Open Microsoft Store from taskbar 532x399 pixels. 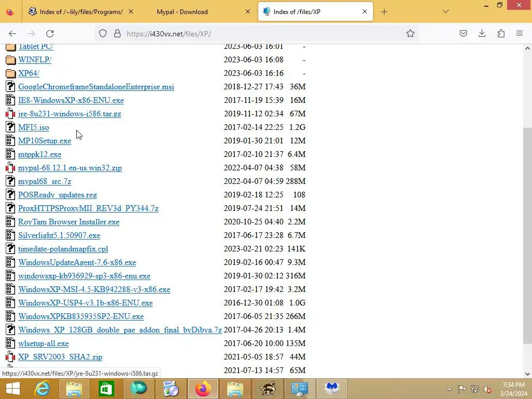pos(106,389)
